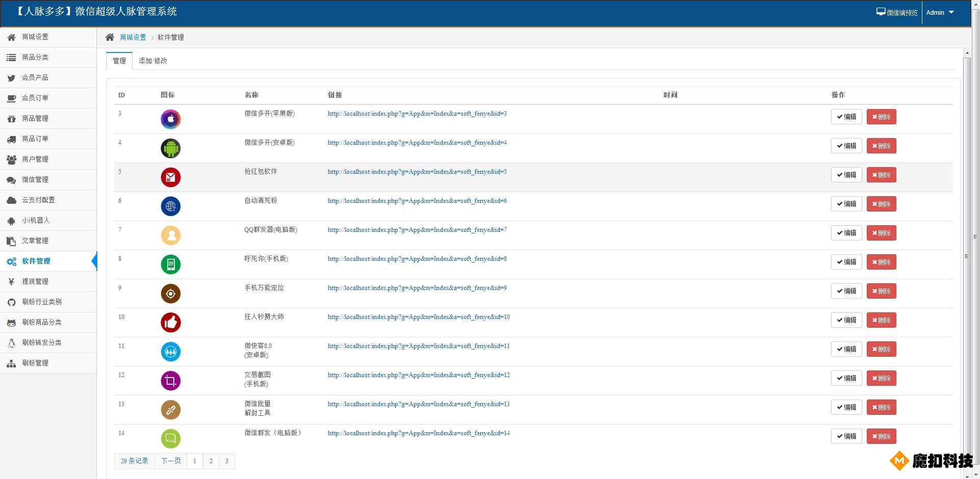The width and height of the screenshot is (980, 479).
Task: Go to pagination page 2
Action: pos(211,461)
